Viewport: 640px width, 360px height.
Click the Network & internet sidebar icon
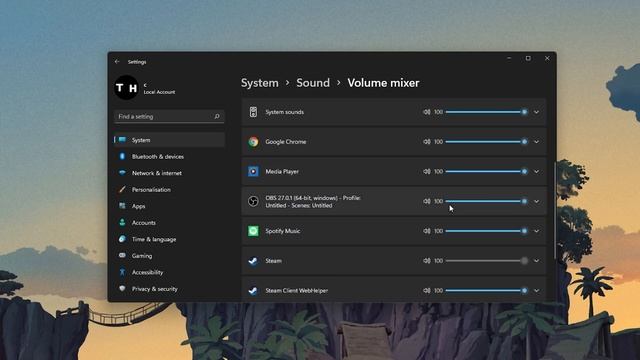(122, 173)
